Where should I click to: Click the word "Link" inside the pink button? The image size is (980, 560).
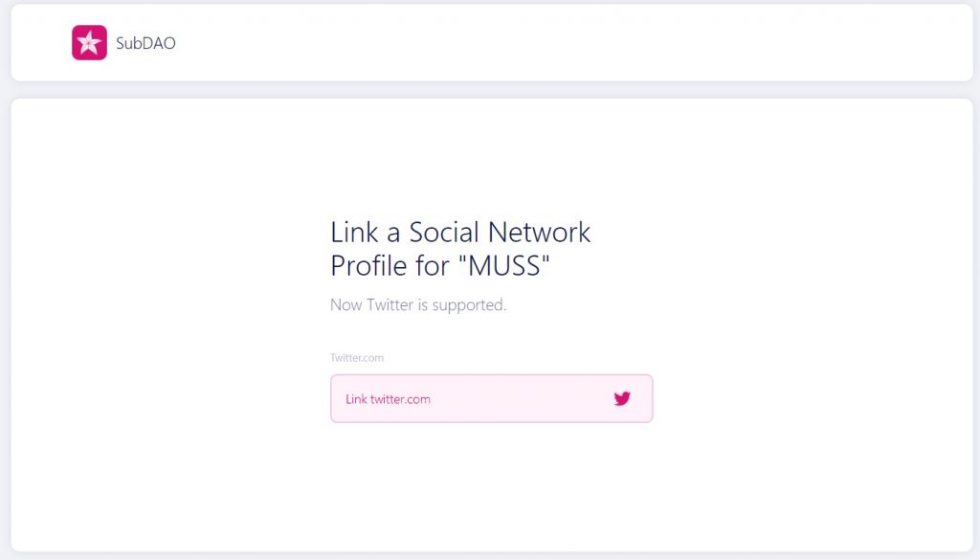pyautogui.click(x=356, y=399)
